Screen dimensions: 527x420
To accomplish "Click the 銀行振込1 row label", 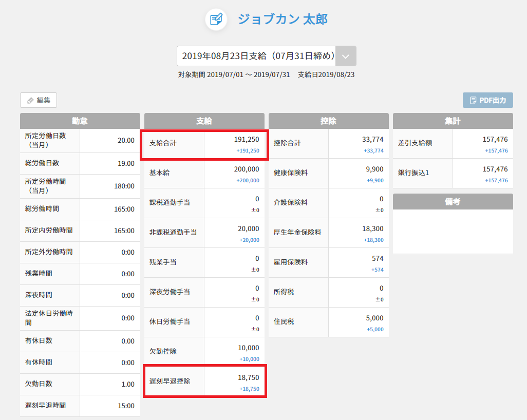I will (x=413, y=173).
